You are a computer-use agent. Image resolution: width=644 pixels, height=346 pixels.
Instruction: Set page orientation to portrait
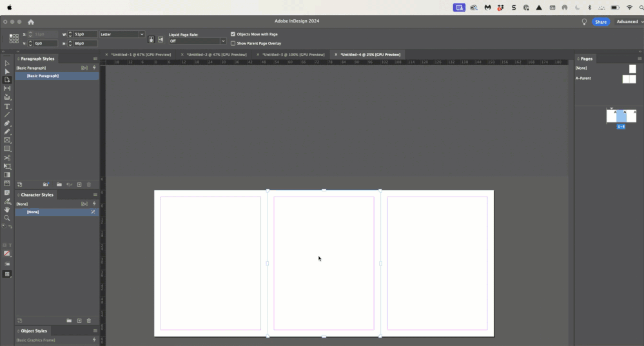coord(151,39)
